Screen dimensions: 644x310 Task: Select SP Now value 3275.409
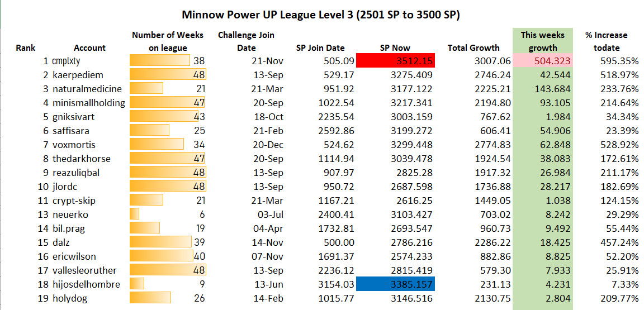coord(412,75)
